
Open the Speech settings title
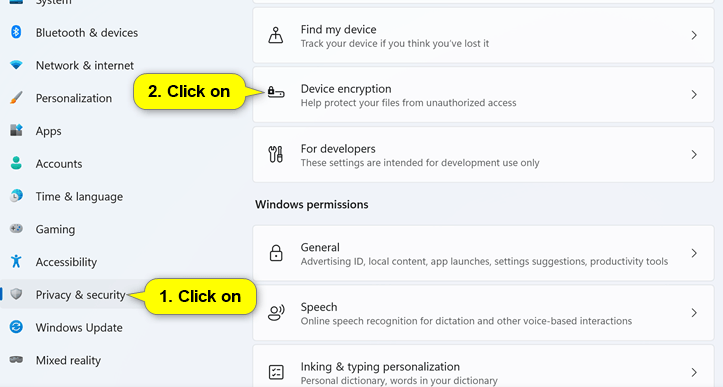pyautogui.click(x=319, y=307)
